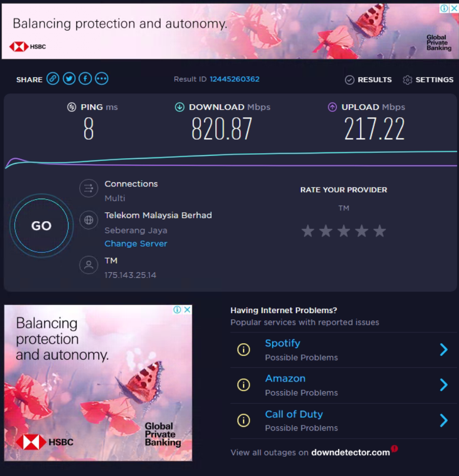
Task: Click the RESULTS checkmark icon
Action: (350, 80)
